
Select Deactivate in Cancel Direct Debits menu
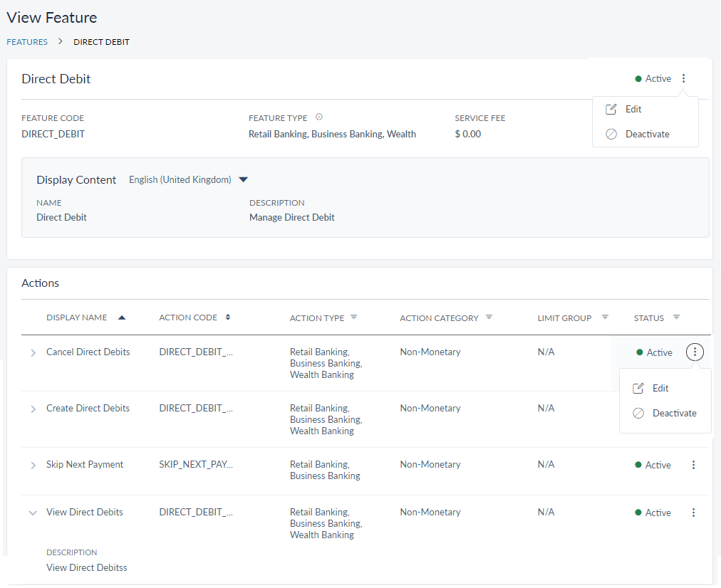click(x=674, y=414)
